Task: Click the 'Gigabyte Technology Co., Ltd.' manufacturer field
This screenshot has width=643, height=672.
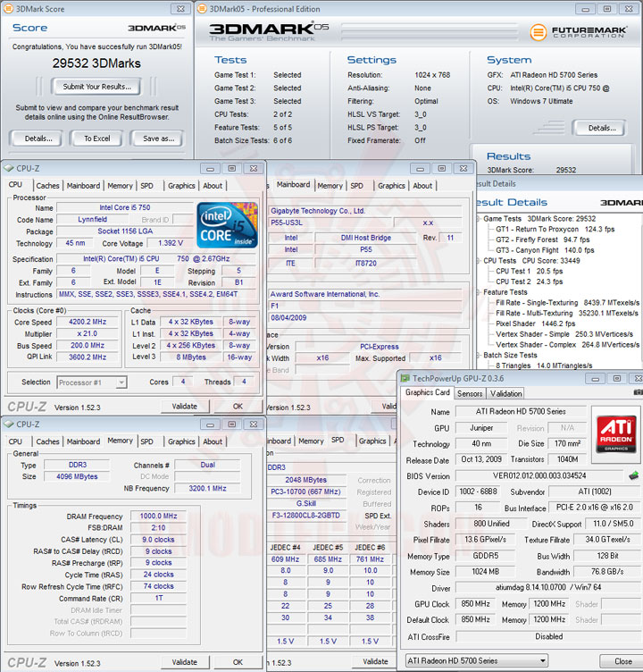Action: click(365, 211)
